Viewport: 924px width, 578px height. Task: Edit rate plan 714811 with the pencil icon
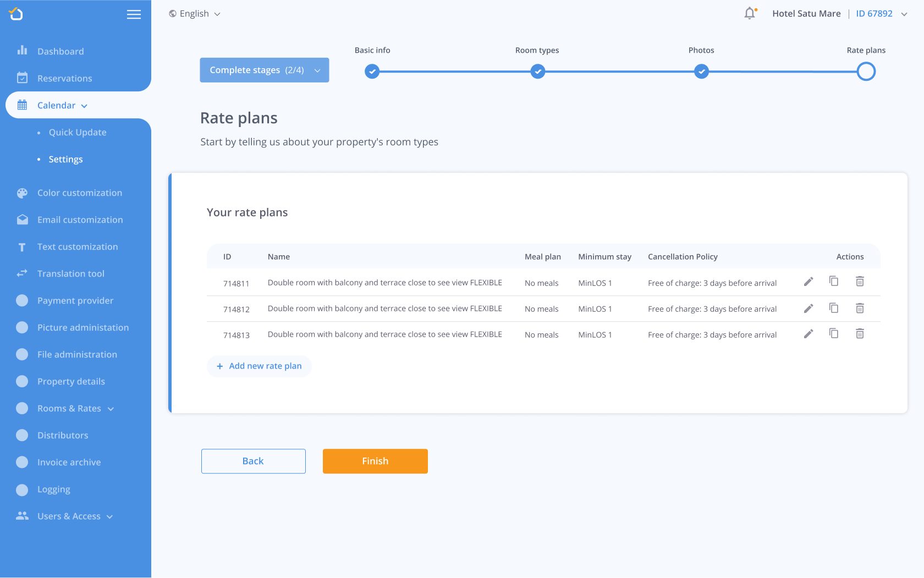(x=808, y=282)
